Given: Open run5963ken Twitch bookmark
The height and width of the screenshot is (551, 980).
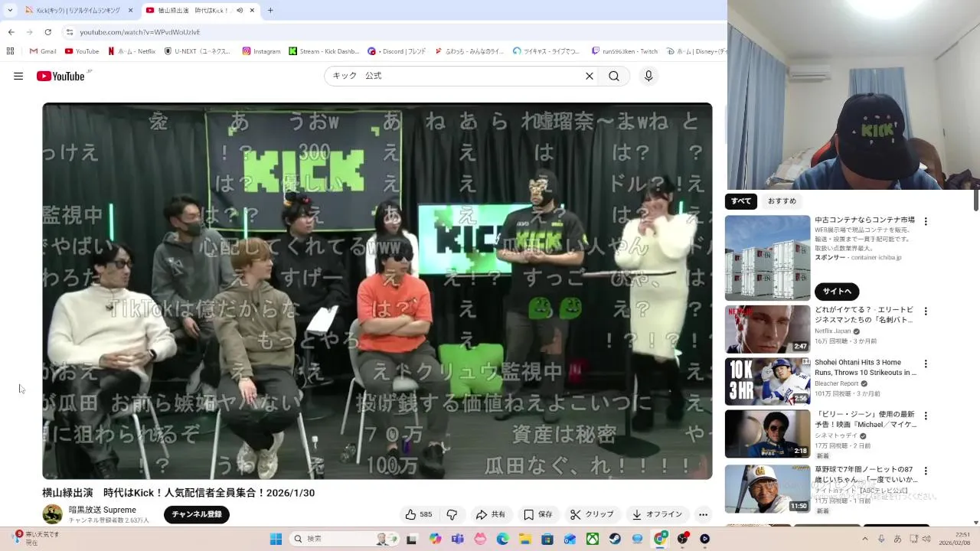Looking at the screenshot, I should 625,51.
